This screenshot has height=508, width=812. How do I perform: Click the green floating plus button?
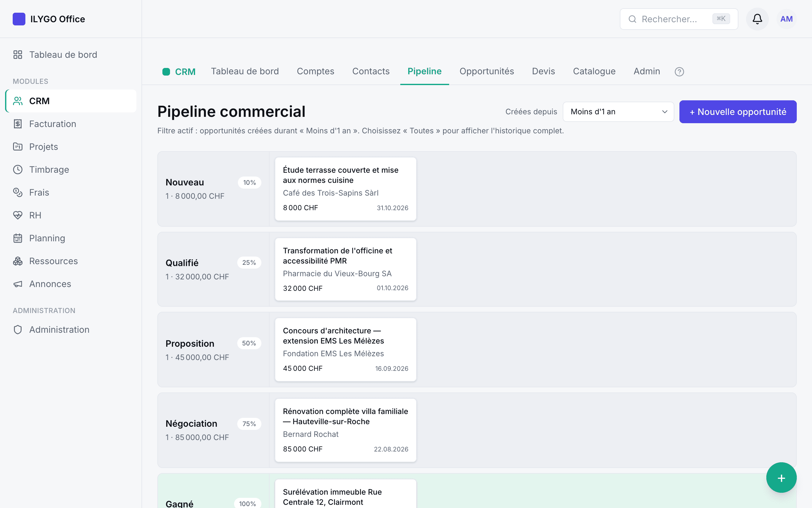(781, 478)
